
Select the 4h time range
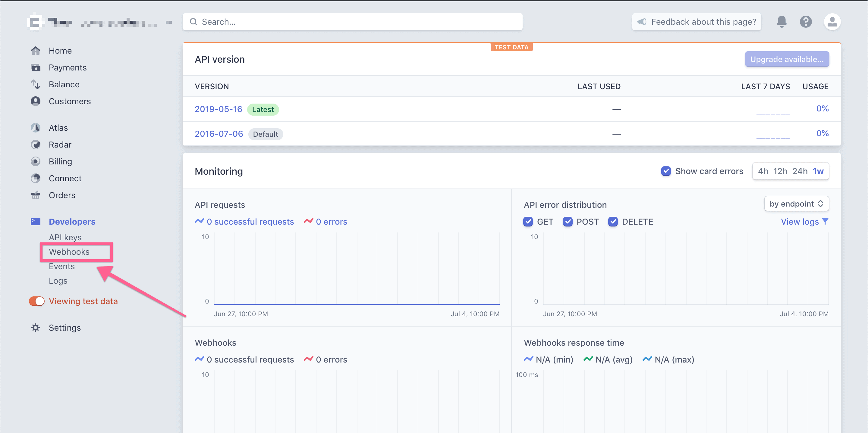point(763,171)
